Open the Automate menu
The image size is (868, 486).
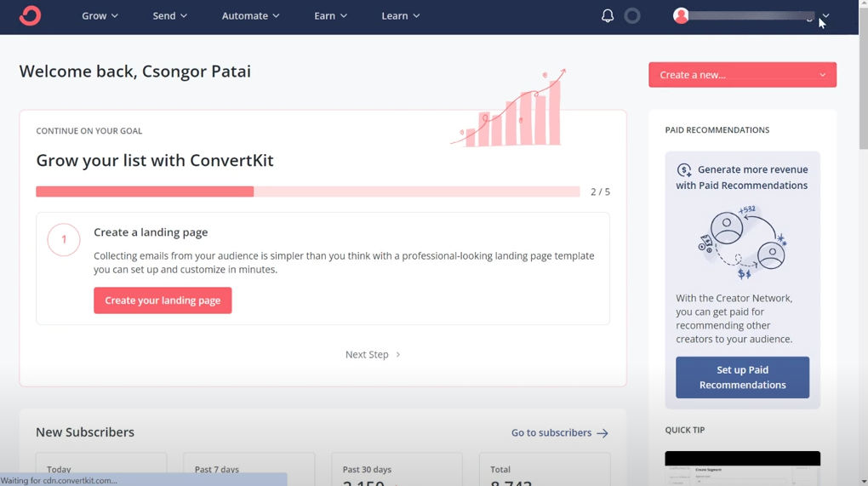(250, 16)
